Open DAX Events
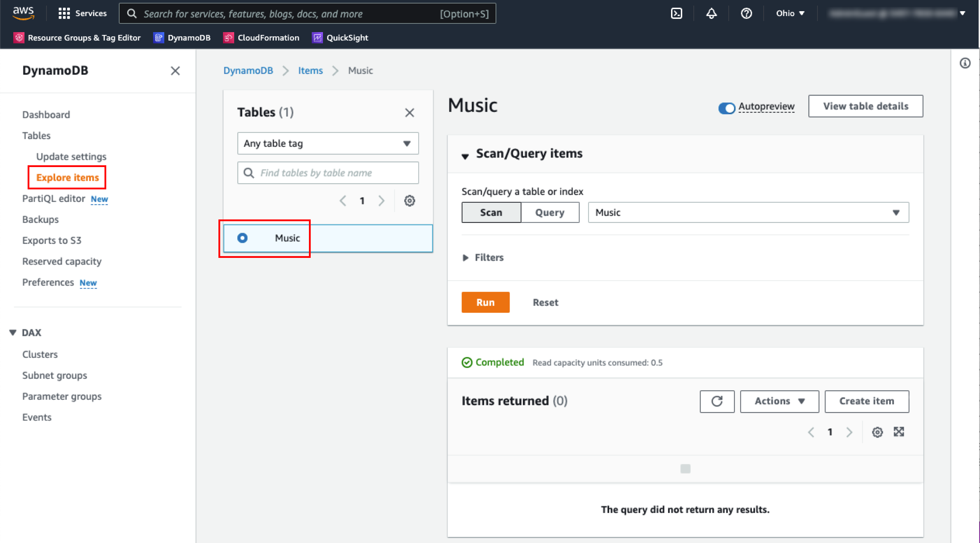Image resolution: width=980 pixels, height=543 pixels. pos(36,417)
